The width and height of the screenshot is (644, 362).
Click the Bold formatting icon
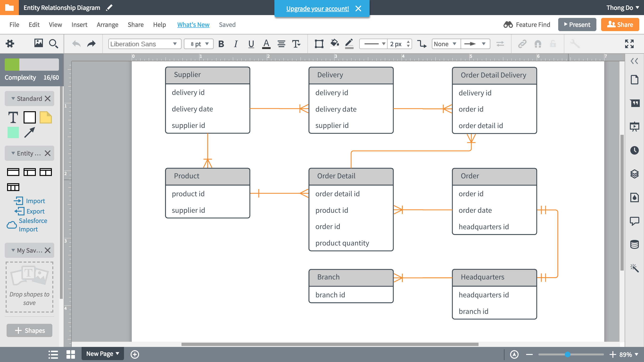(221, 44)
